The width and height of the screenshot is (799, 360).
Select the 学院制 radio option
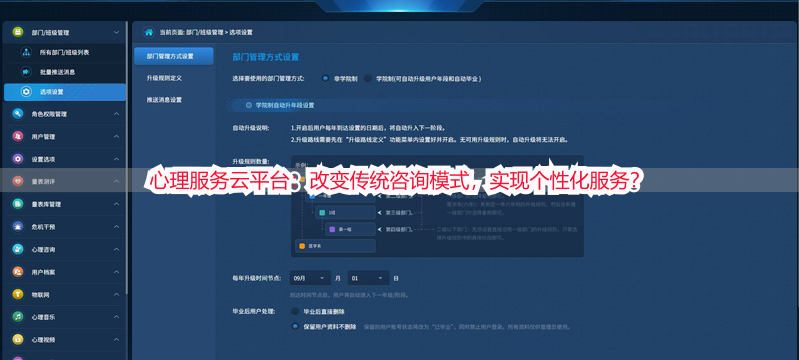pos(367,79)
